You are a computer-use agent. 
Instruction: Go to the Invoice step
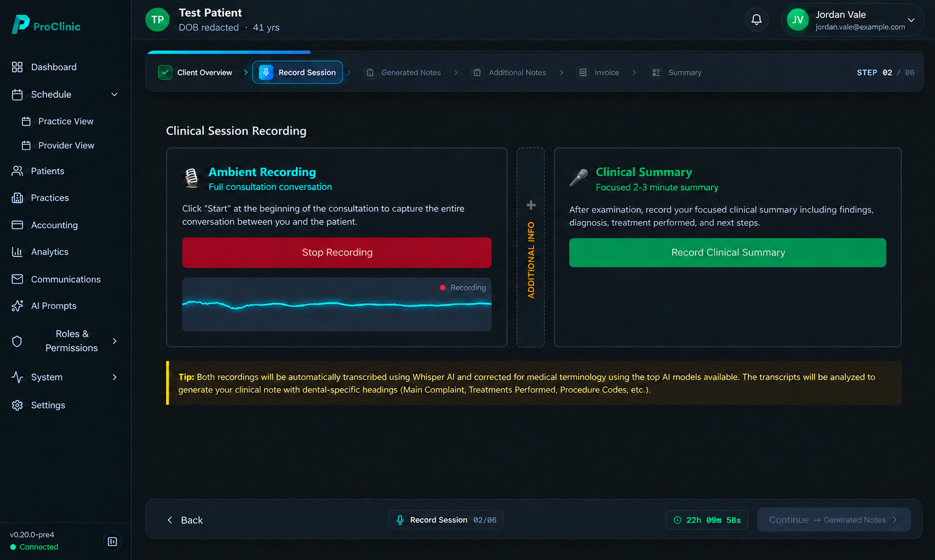pos(600,73)
